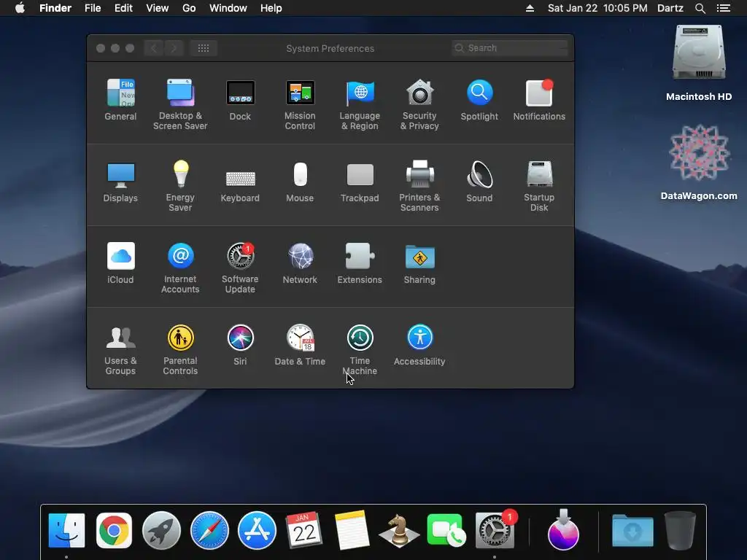Open the Help menu
The height and width of the screenshot is (560, 747).
click(x=271, y=8)
